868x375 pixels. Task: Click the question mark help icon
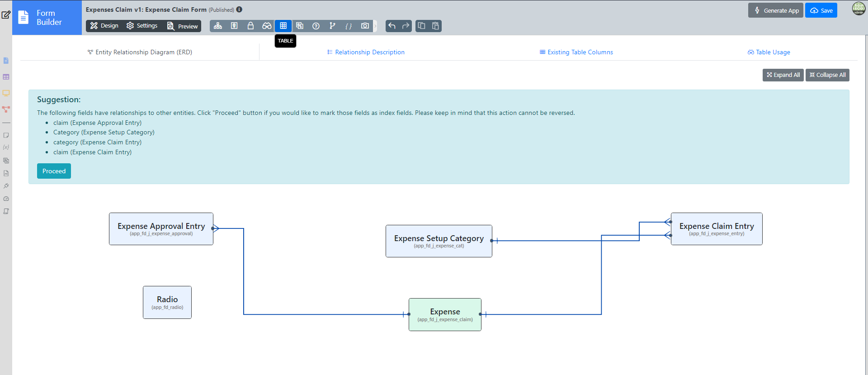316,26
